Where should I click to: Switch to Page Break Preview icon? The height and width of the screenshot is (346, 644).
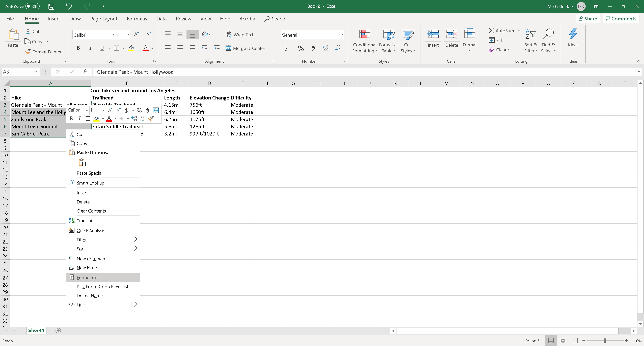(x=575, y=340)
